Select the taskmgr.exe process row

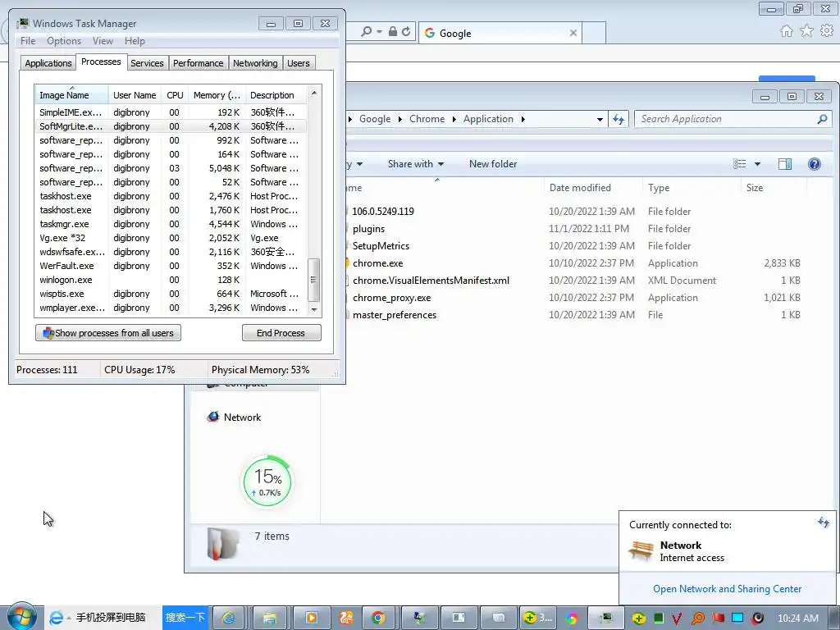(x=171, y=224)
